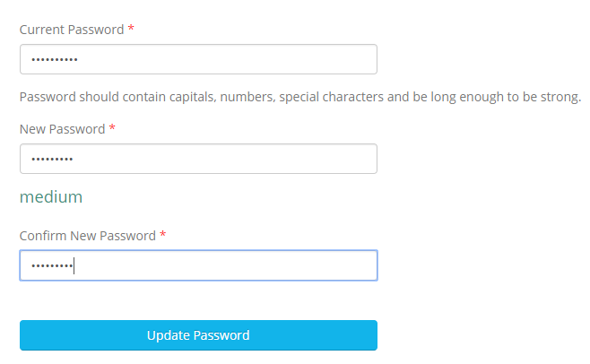
Task: Click the masked dots in Current Password
Action: [x=55, y=59]
